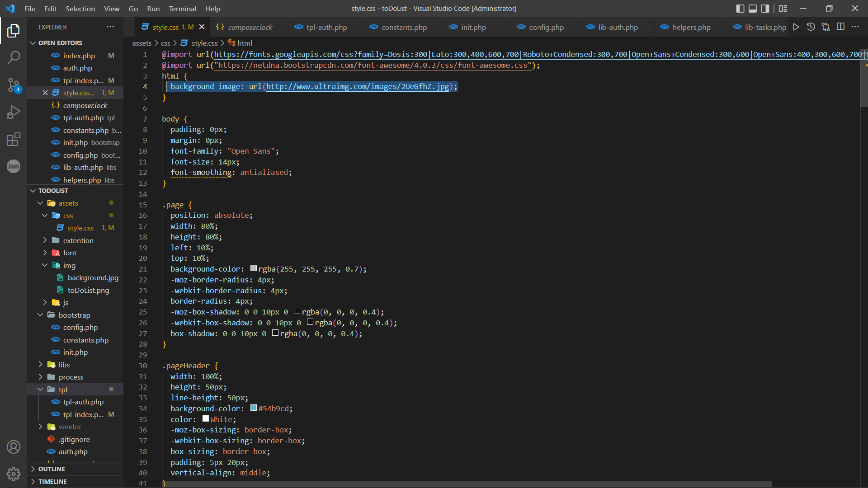Click line number 15 in the gutter
The image size is (868, 488).
(x=143, y=205)
